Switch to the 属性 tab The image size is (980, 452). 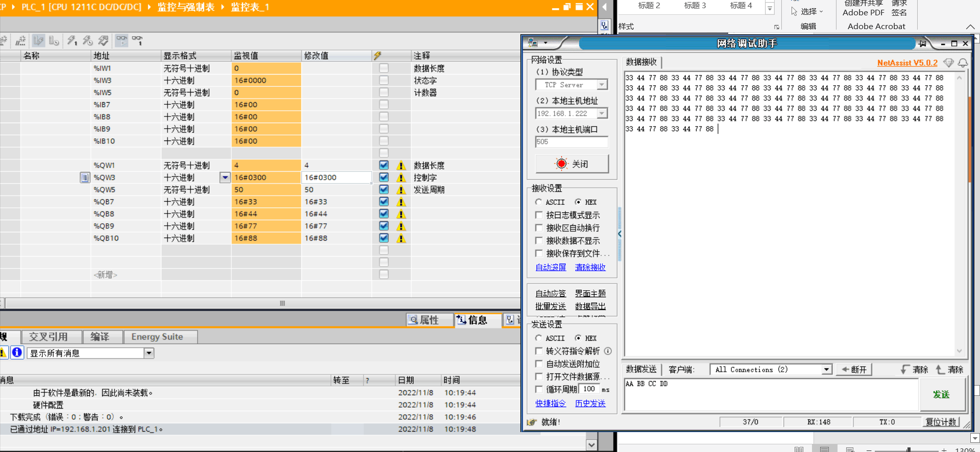pyautogui.click(x=429, y=320)
